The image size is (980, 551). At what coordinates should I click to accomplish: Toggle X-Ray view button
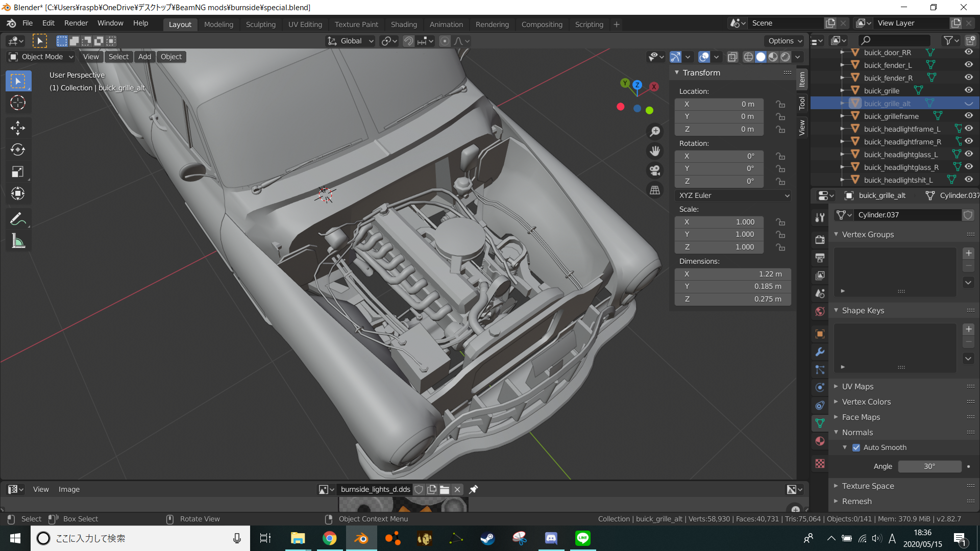[x=732, y=57]
